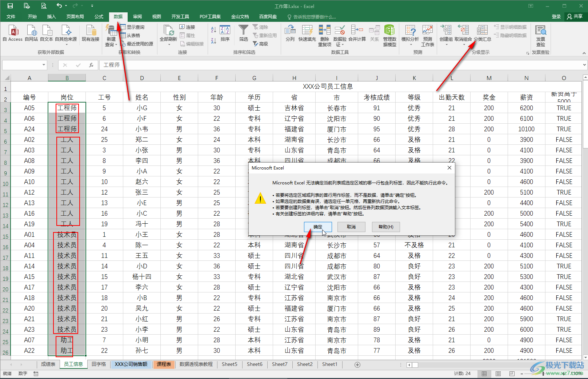The image size is (588, 379).
Task: Switch to the 数据透视表教程 sheet tab
Action: coord(196,364)
